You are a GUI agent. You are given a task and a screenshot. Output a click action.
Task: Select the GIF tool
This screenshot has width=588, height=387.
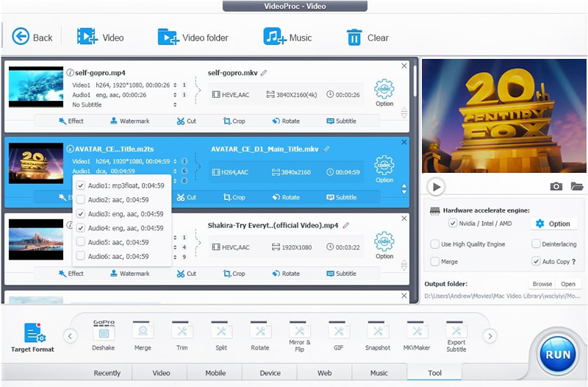point(339,335)
